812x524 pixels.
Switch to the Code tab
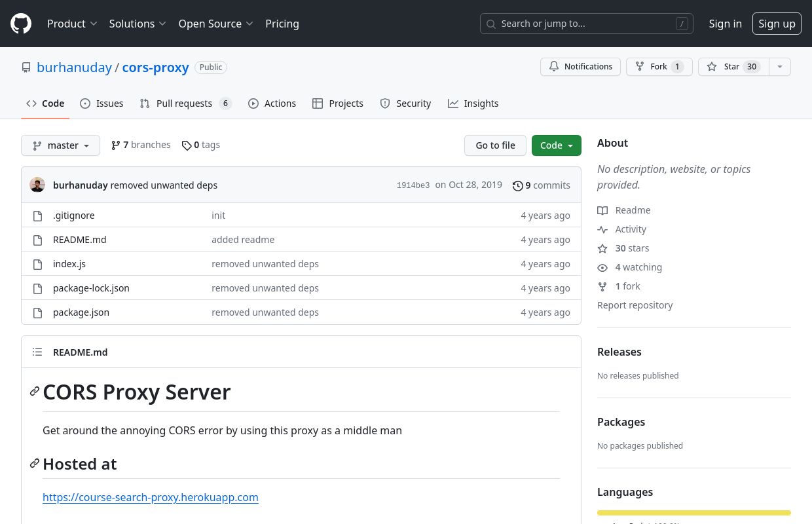pyautogui.click(x=45, y=103)
